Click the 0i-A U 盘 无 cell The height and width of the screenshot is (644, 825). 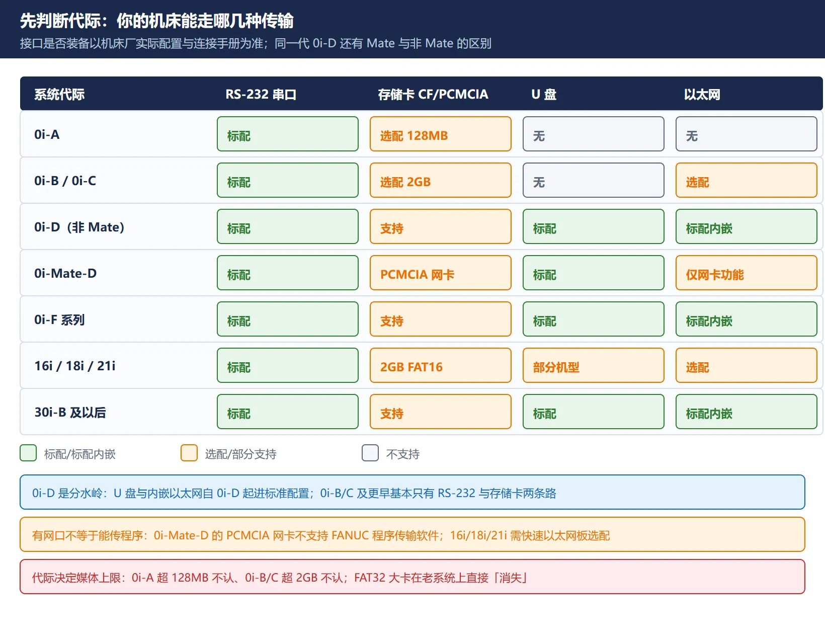594,134
